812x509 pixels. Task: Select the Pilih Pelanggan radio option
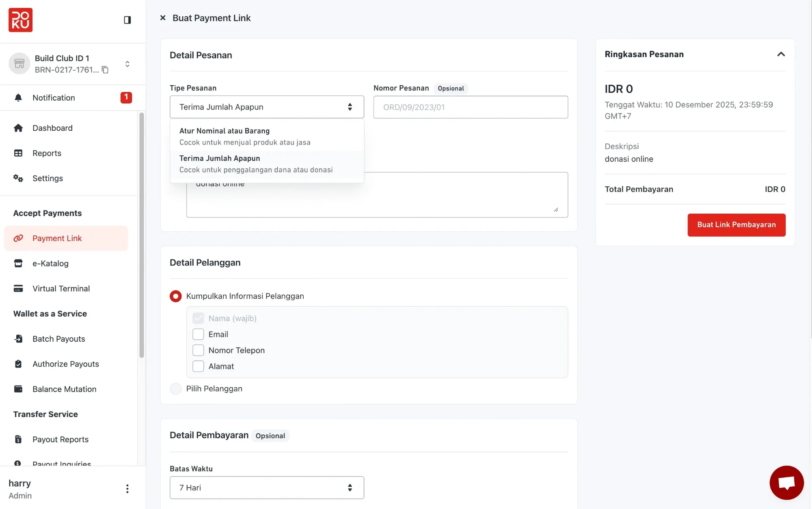(x=175, y=388)
